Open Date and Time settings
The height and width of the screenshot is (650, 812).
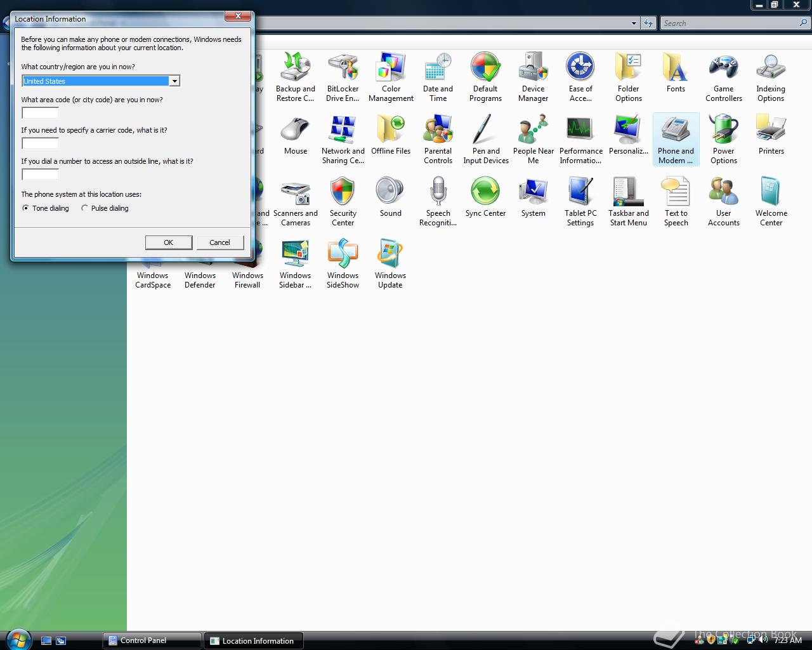pos(438,77)
